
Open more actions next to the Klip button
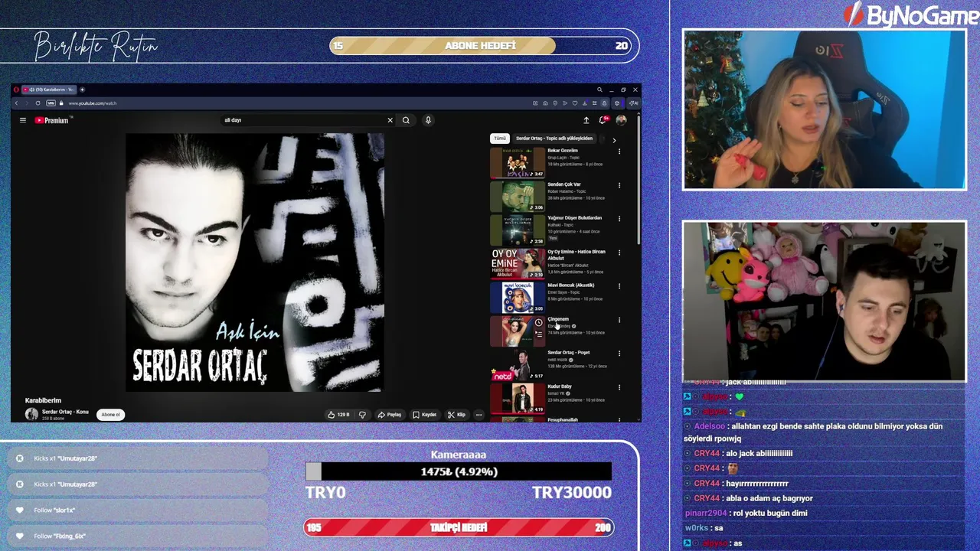479,415
